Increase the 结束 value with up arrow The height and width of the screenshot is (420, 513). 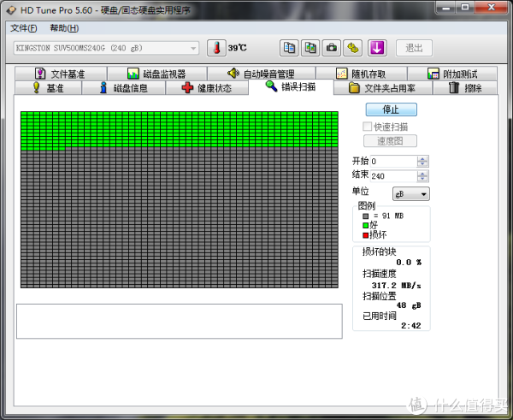[x=422, y=174]
